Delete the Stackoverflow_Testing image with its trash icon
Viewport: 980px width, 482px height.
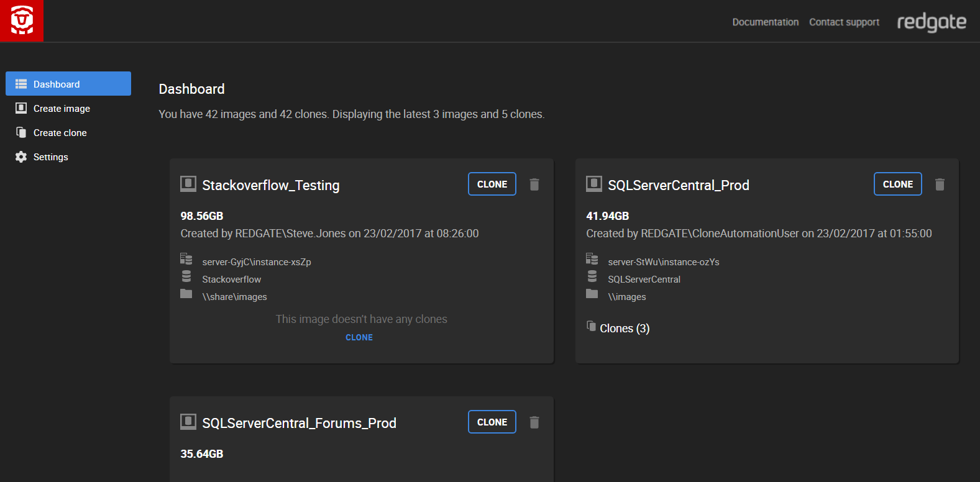534,184
